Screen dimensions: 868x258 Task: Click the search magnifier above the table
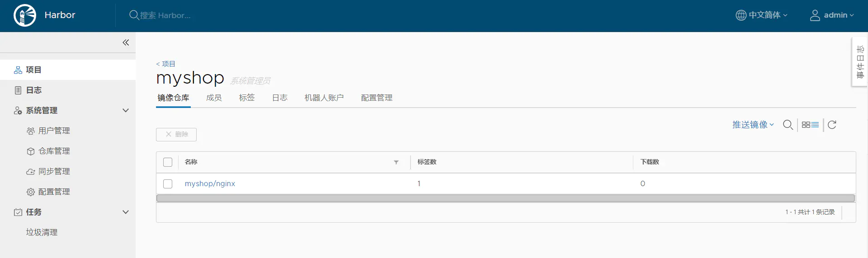click(788, 125)
